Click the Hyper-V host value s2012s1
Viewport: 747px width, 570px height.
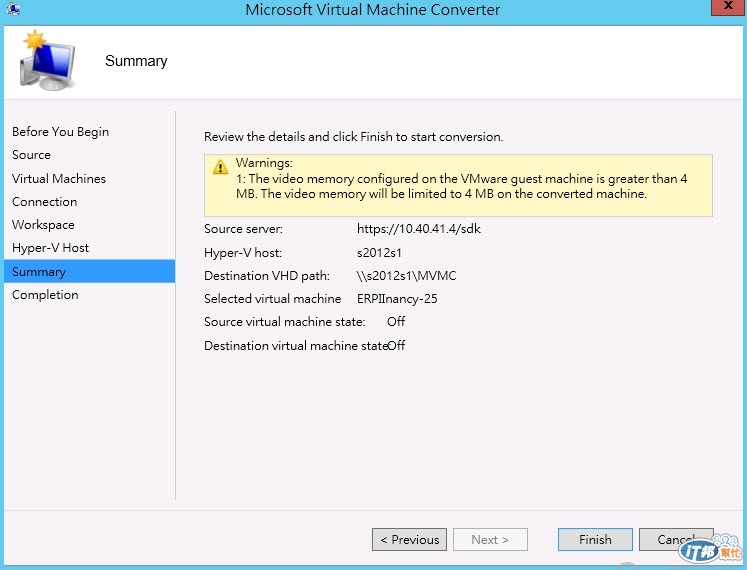(x=379, y=253)
